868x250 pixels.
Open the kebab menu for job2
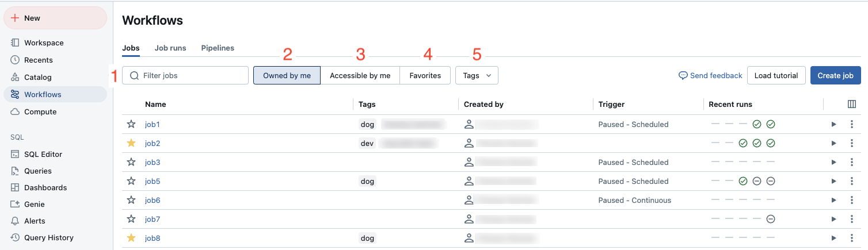pos(852,143)
